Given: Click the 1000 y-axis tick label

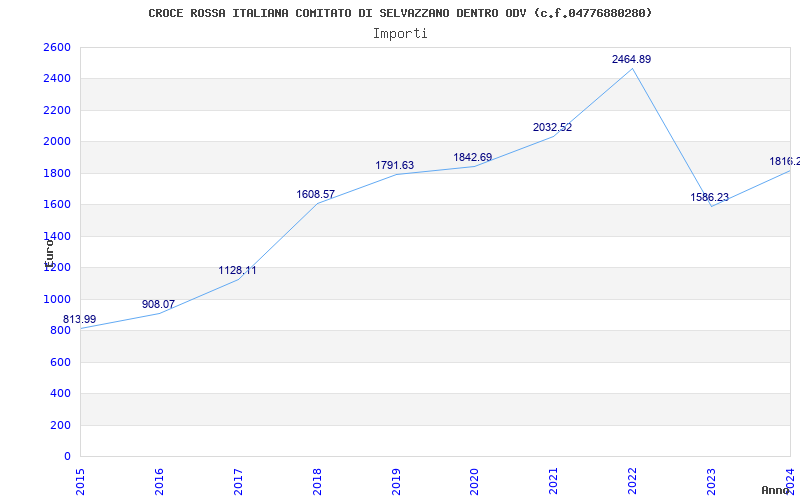Looking at the screenshot, I should click(x=57, y=299).
